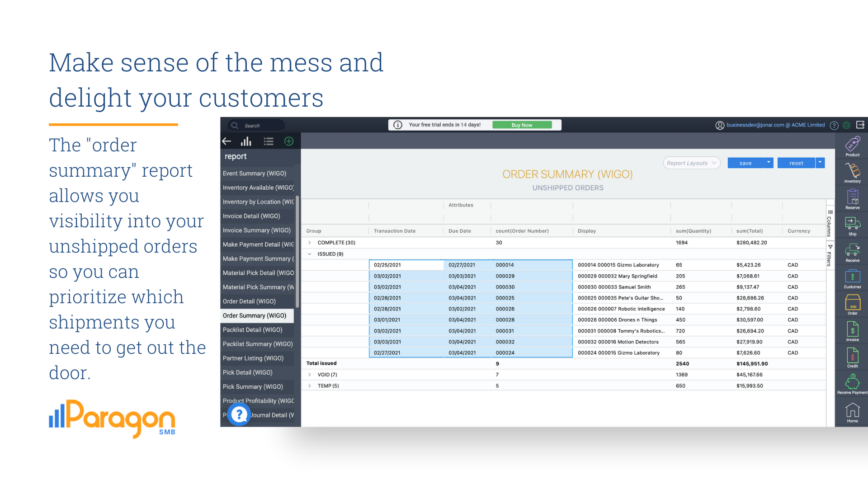Select order number 000014 cell
The height and width of the screenshot is (488, 868).
(x=532, y=265)
